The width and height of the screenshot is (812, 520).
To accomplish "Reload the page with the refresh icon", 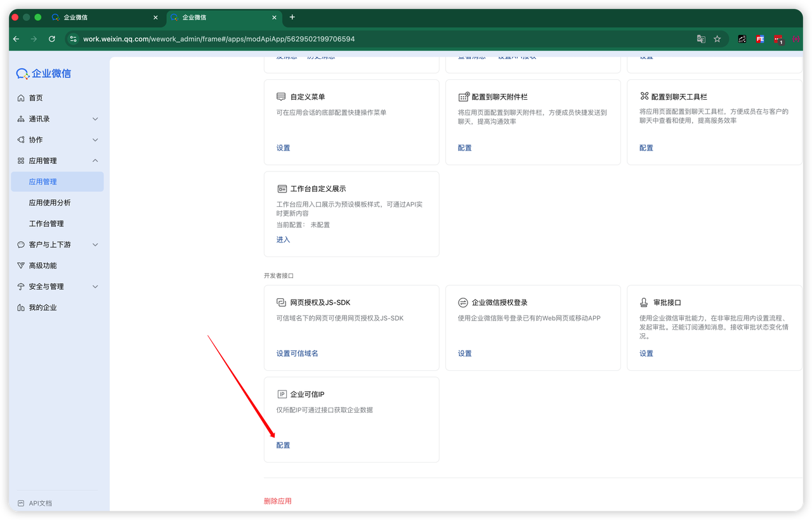I will coord(52,39).
